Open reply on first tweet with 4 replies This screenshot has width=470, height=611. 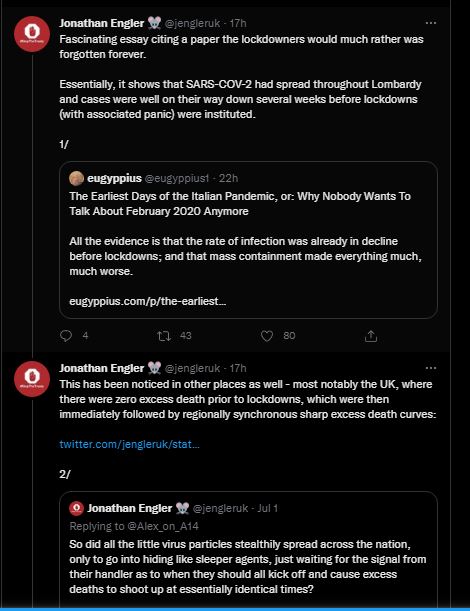point(66,336)
